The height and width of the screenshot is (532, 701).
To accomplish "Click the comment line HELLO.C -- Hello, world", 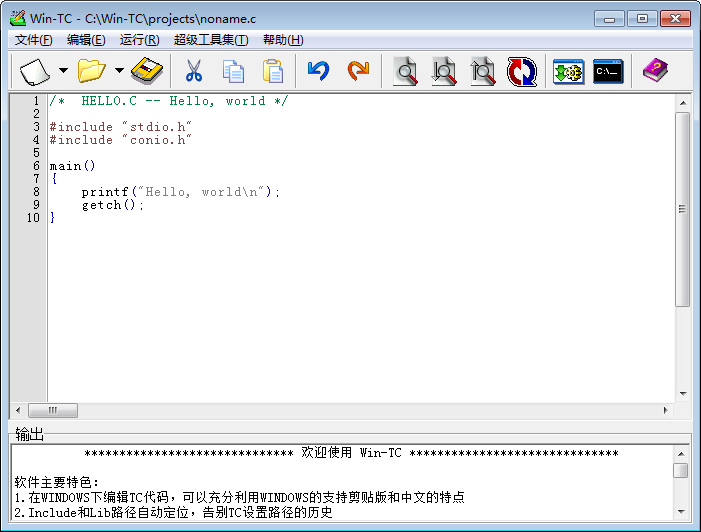I will [169, 101].
